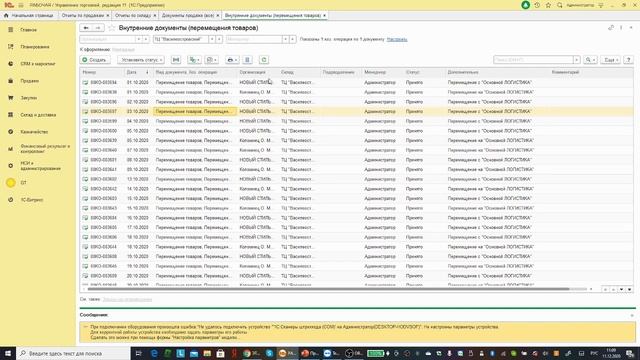This screenshot has height=360, width=640.
Task: Open history clock icon in title bar
Action: (x=537, y=5)
